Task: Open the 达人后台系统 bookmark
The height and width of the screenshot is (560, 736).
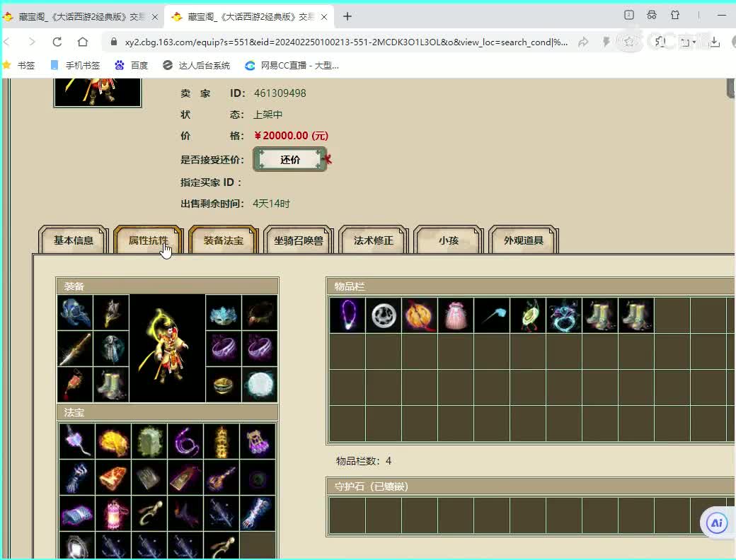Action: (196, 65)
